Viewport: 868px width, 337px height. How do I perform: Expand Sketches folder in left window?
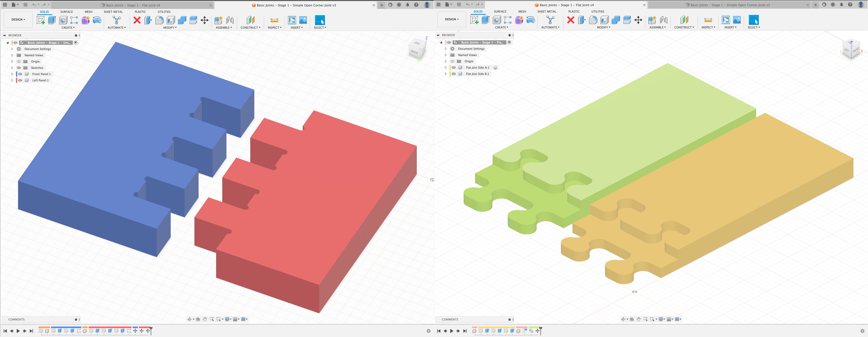point(12,68)
